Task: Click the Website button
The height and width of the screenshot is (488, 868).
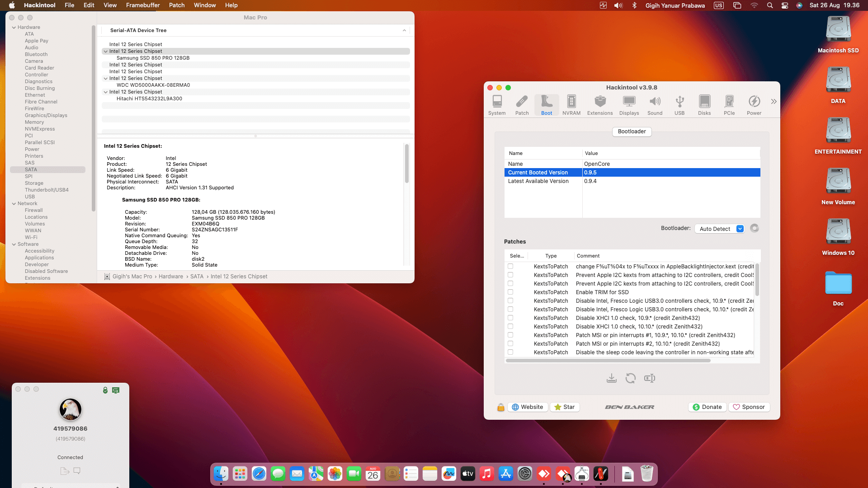Action: 527,407
